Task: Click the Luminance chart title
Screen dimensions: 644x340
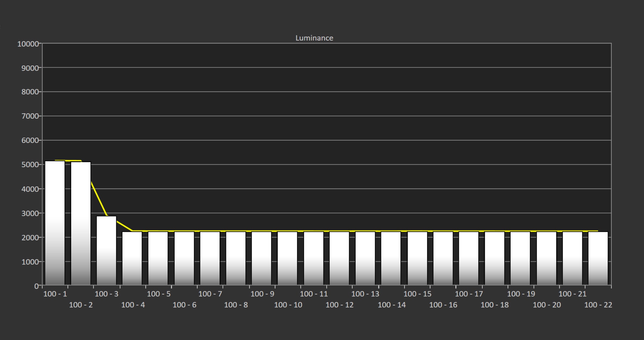Action: [314, 38]
